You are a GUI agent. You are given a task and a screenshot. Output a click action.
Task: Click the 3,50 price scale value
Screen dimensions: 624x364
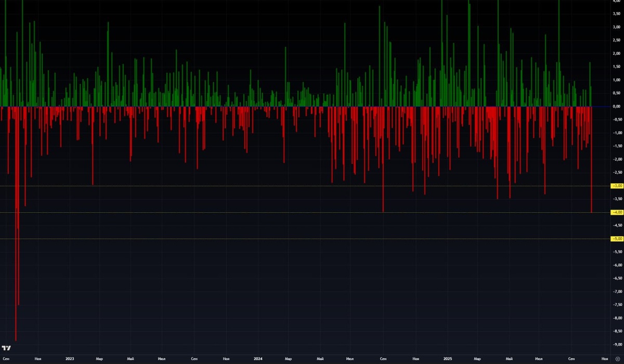(617, 14)
